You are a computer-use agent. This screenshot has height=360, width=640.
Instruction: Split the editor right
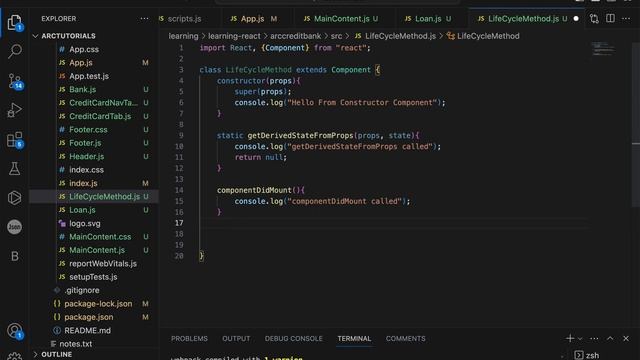pyautogui.click(x=610, y=18)
